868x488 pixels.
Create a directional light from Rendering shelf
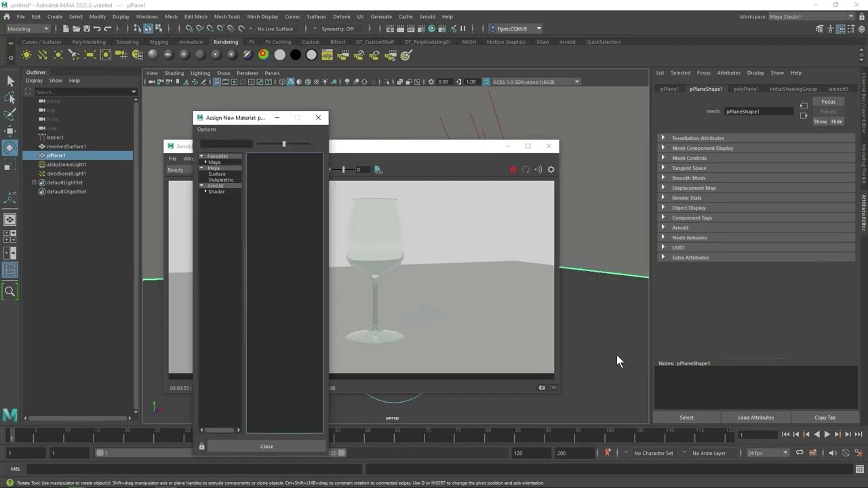point(42,55)
